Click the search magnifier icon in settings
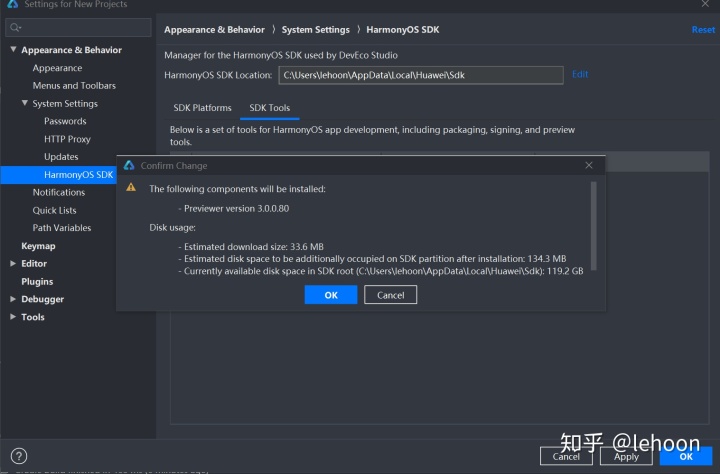This screenshot has width=720, height=474. (15, 28)
